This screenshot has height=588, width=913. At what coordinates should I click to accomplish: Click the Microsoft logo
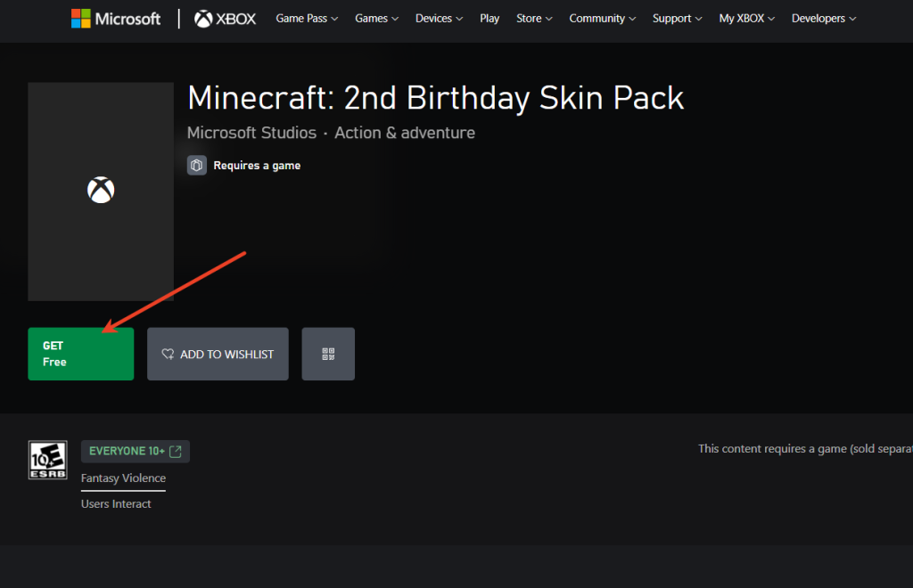tap(115, 19)
